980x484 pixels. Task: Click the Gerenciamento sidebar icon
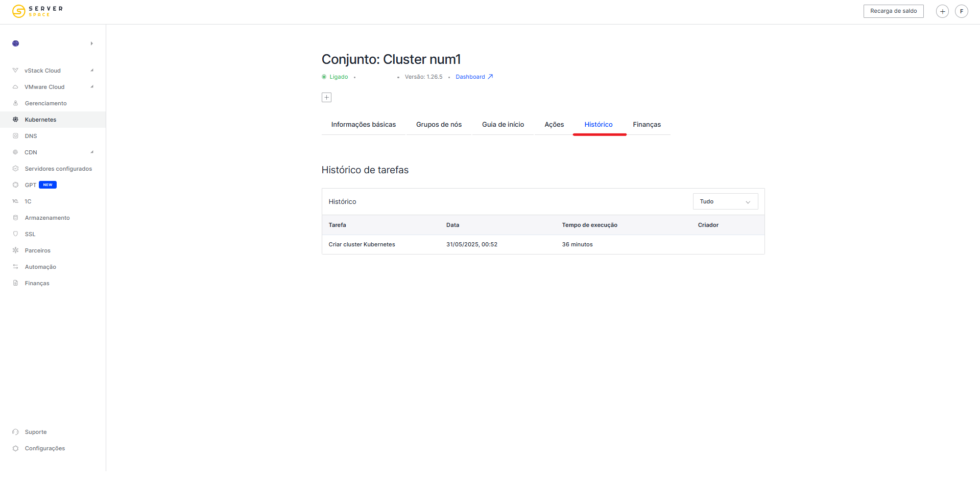click(x=15, y=103)
